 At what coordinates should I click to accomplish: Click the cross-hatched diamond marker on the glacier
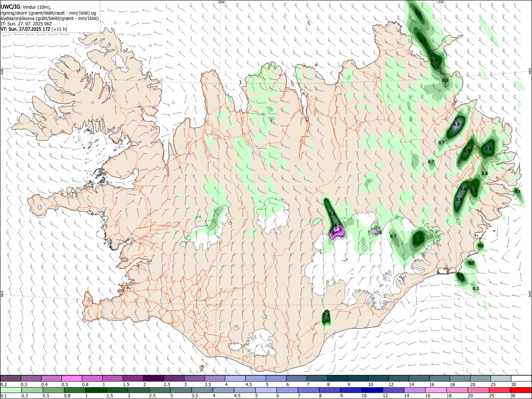pos(365,247)
